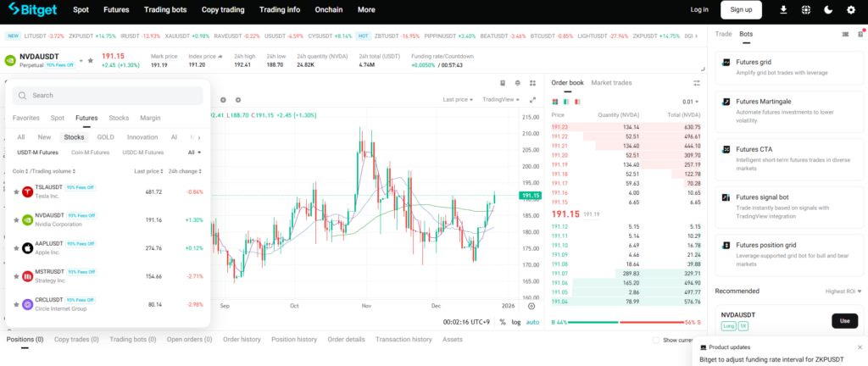Favorite TSLAUSDT with its star icon
This screenshot has height=366, width=868.
coord(16,191)
